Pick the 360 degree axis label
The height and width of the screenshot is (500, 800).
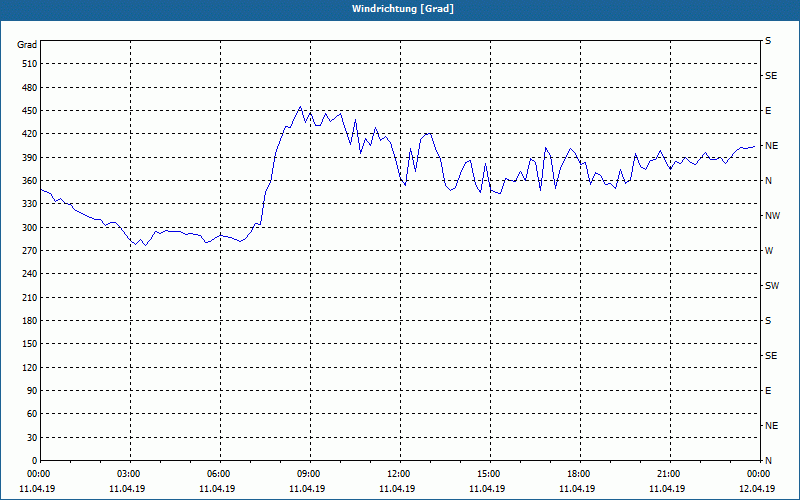coord(30,181)
